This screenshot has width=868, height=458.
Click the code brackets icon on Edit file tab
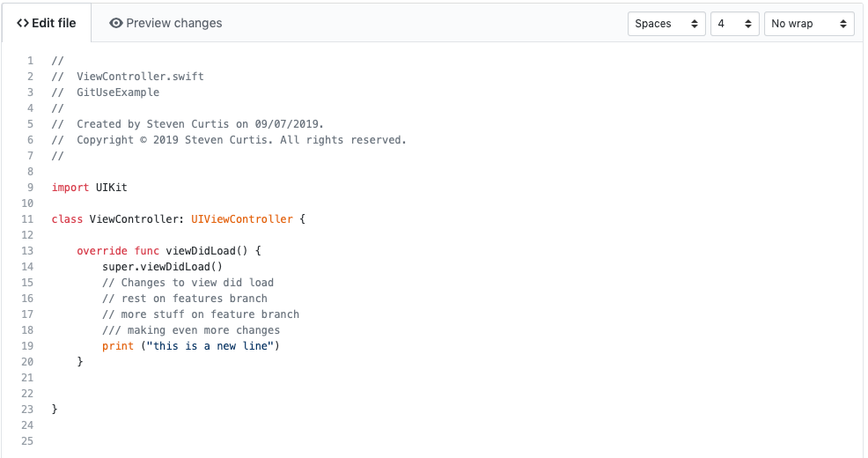23,23
